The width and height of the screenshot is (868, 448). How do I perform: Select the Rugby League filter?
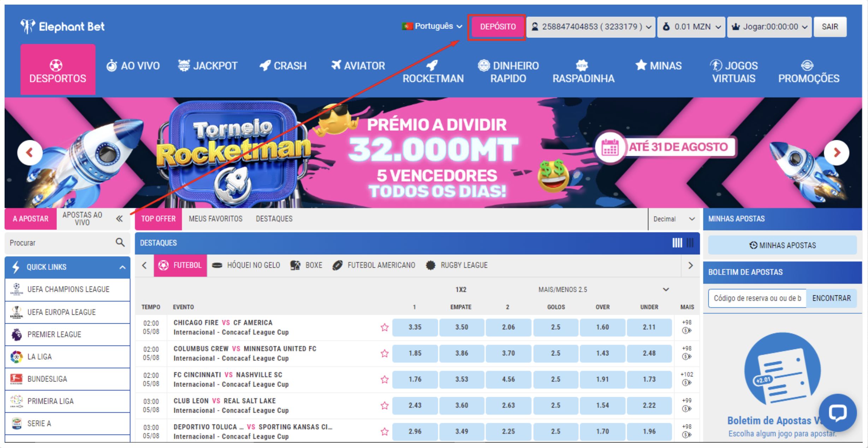457,265
